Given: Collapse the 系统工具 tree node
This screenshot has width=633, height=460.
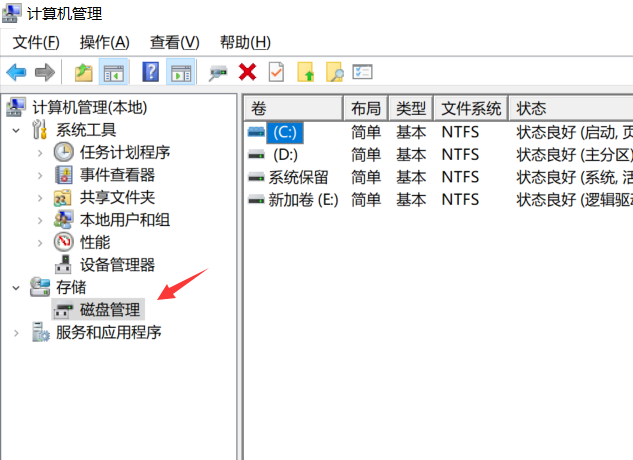Looking at the screenshot, I should [16, 130].
